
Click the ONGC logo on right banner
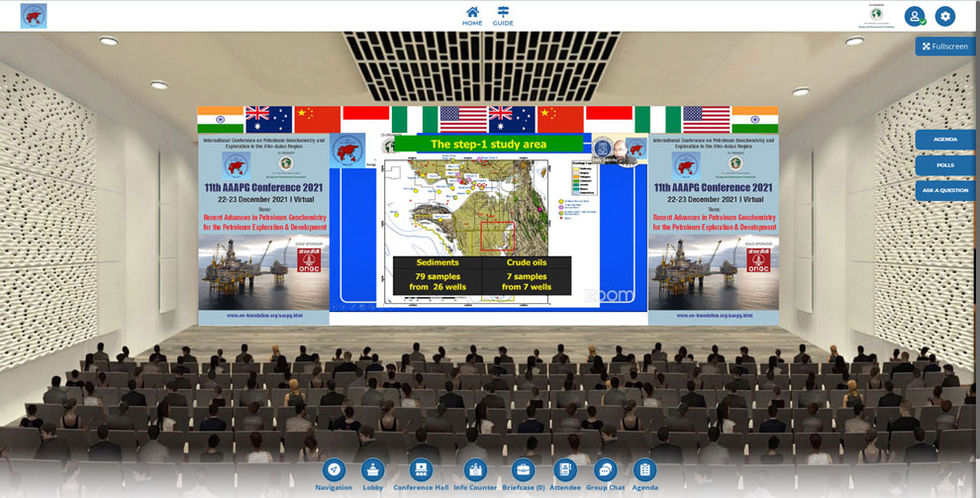(x=757, y=260)
